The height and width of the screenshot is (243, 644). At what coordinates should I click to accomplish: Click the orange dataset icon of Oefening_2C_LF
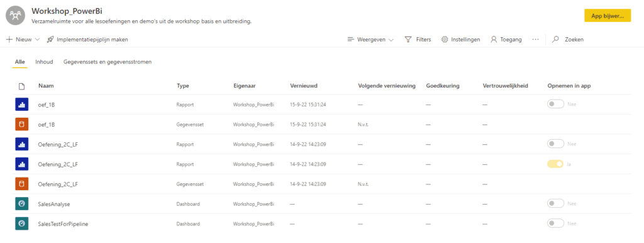[21, 184]
